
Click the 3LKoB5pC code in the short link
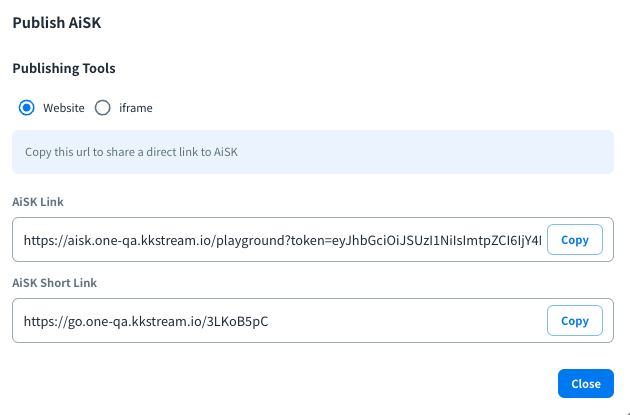pyautogui.click(x=239, y=321)
